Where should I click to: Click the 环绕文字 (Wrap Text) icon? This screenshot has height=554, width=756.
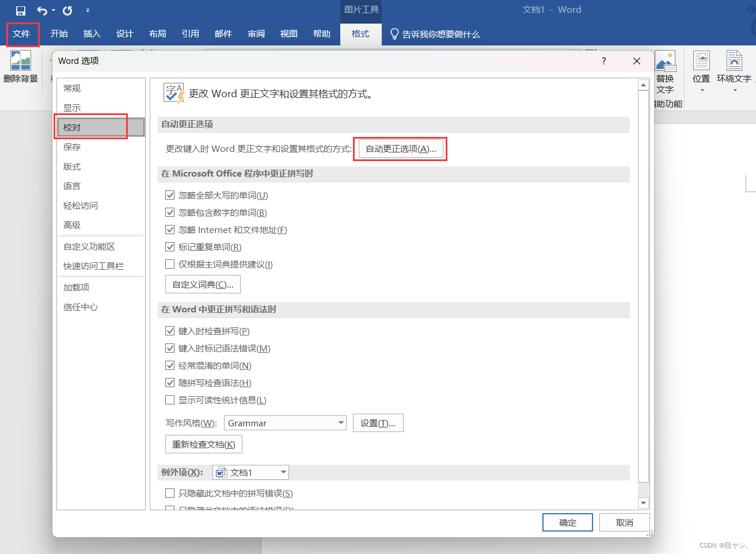734,60
